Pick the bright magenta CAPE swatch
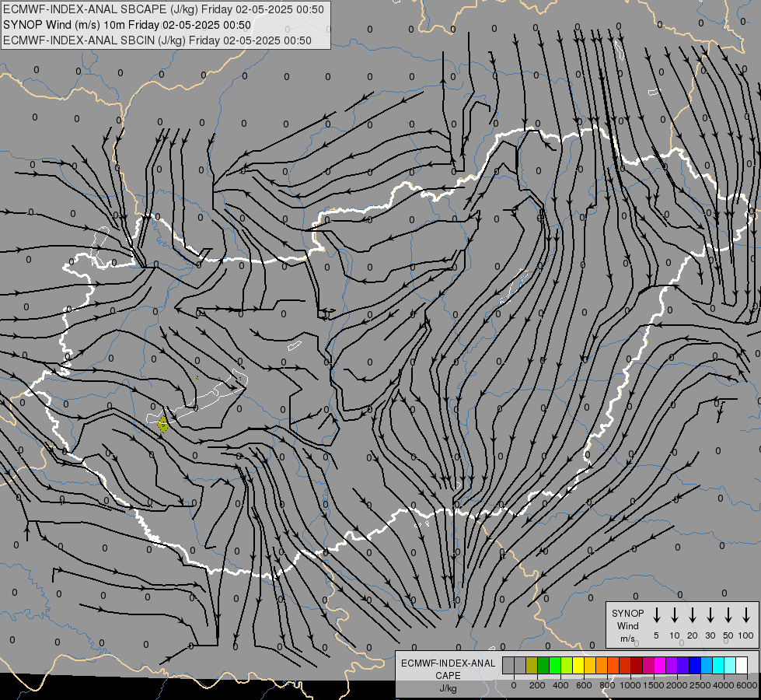 tap(660, 665)
